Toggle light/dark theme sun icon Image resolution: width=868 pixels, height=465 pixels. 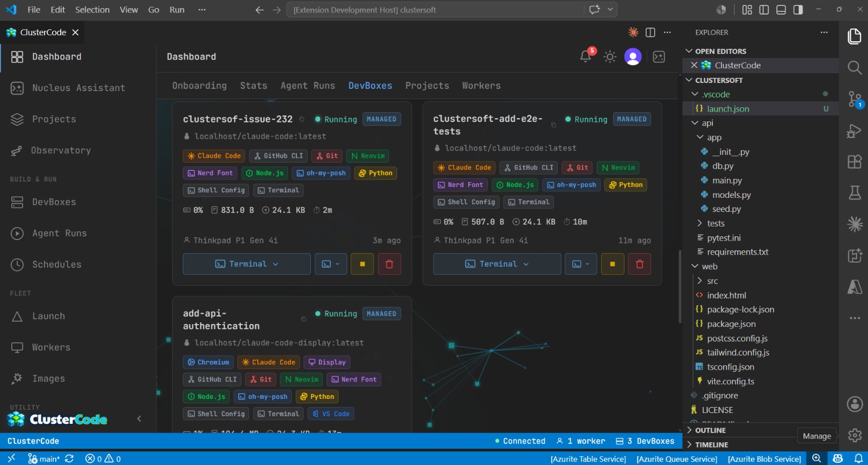coord(610,56)
